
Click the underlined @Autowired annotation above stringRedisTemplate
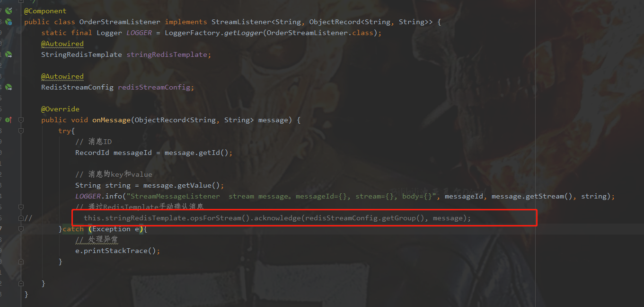(x=62, y=44)
